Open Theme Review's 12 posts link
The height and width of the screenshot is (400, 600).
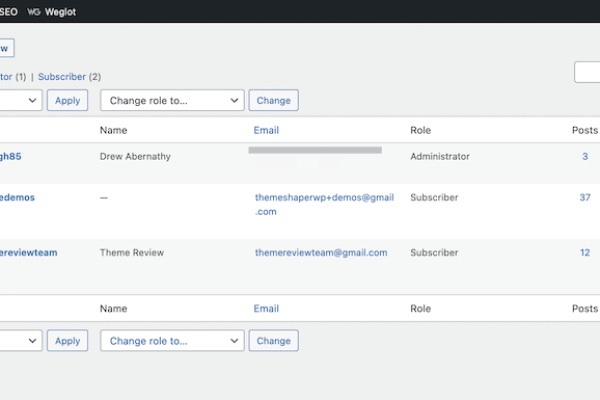(585, 253)
